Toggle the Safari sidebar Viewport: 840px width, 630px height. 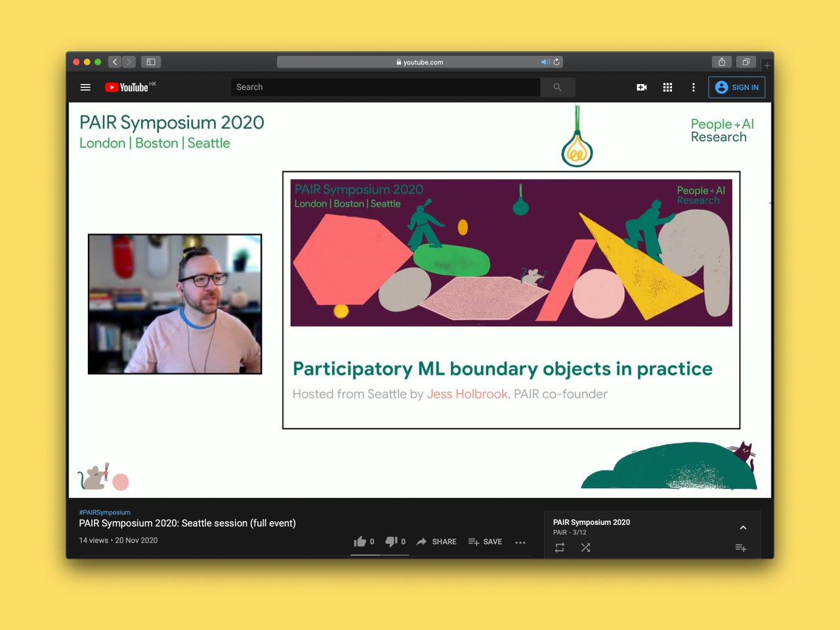[x=151, y=62]
